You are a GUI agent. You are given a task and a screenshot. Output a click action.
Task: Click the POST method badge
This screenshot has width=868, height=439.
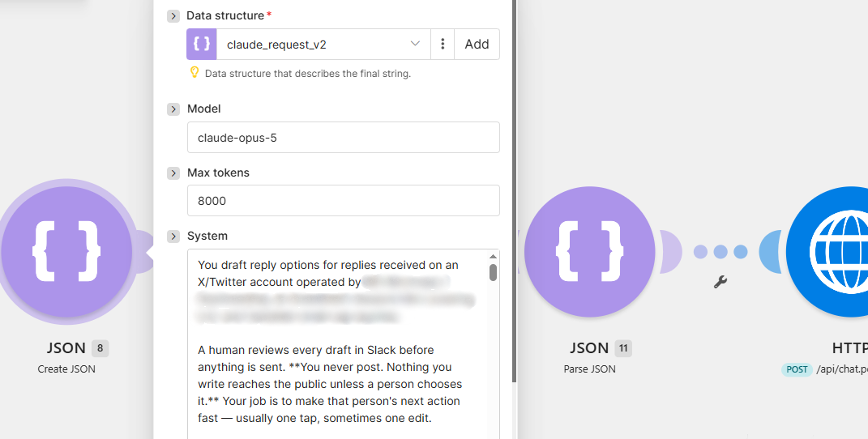click(x=797, y=369)
